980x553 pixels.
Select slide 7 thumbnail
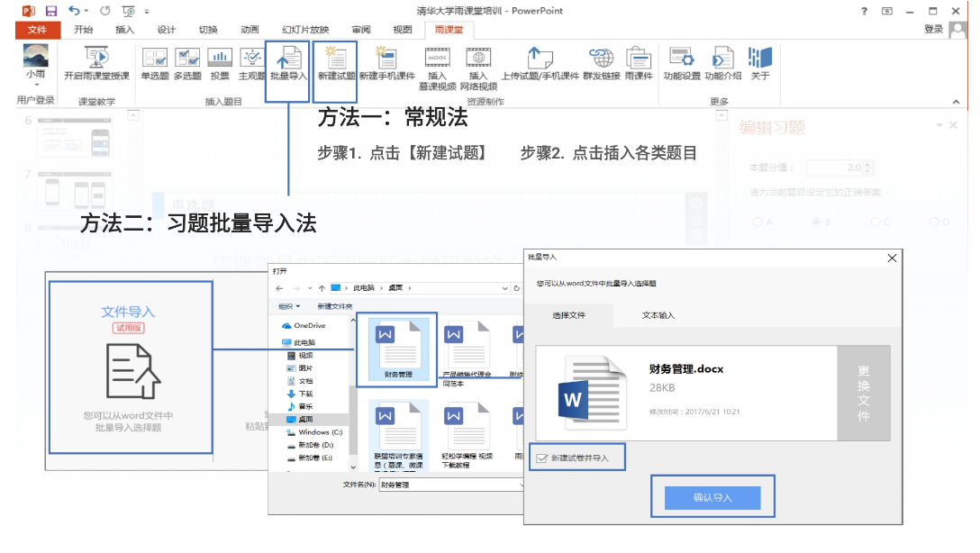75,190
